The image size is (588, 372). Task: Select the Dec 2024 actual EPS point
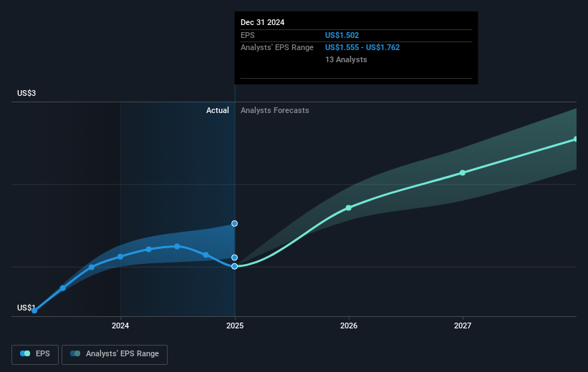click(234, 266)
